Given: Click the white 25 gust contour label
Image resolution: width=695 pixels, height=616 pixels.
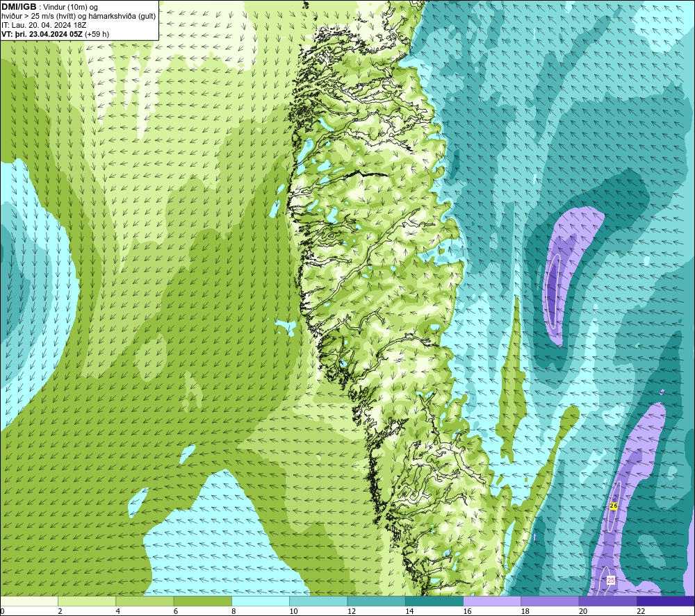Looking at the screenshot, I should point(611,580).
